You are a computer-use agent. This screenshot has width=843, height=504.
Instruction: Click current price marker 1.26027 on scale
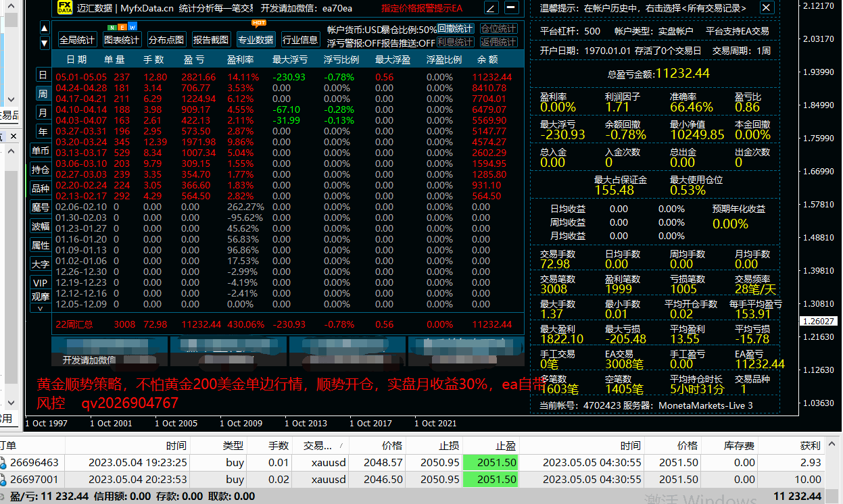pos(817,322)
